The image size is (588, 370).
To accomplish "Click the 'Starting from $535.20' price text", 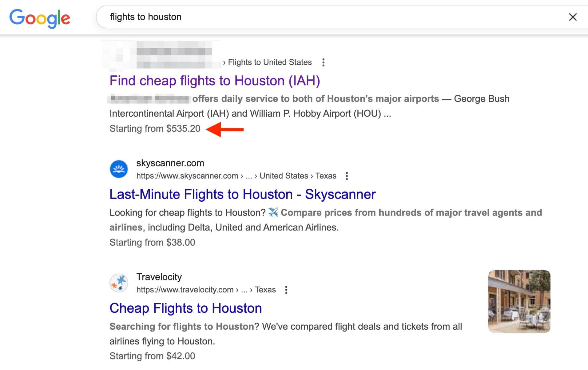I will (155, 129).
